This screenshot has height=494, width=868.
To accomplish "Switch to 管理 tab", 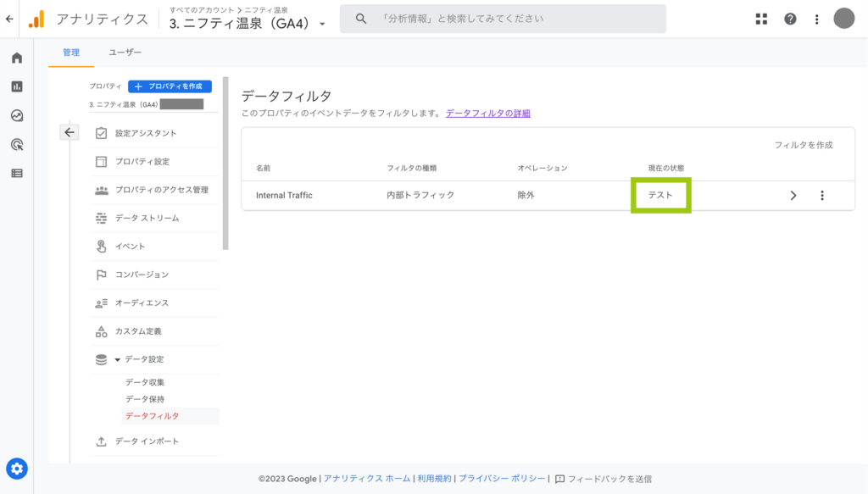I will [71, 53].
